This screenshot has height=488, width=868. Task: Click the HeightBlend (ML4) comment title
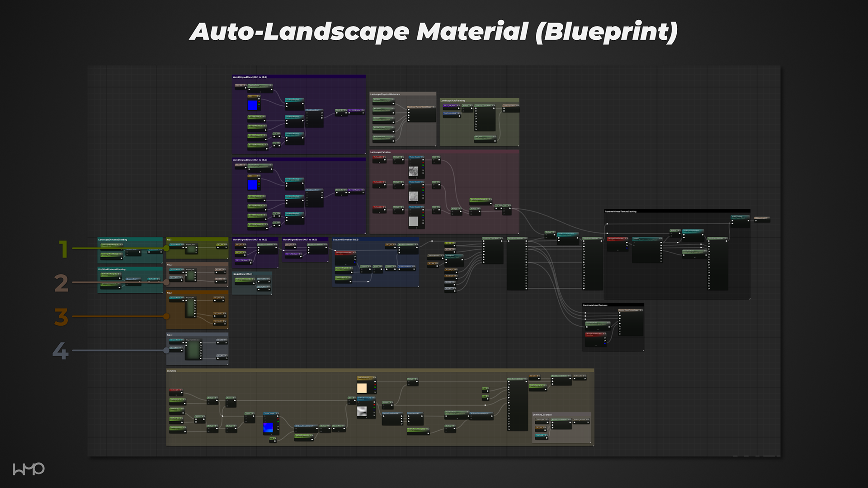pyautogui.click(x=242, y=274)
